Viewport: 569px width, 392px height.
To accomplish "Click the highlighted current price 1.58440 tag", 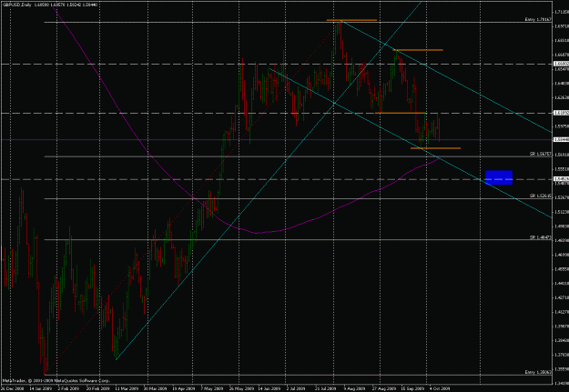I will [561, 139].
